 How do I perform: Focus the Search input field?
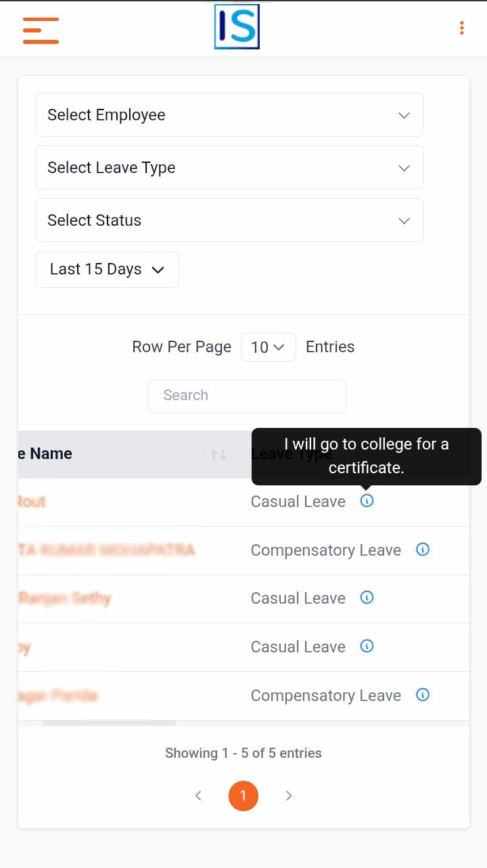click(247, 395)
